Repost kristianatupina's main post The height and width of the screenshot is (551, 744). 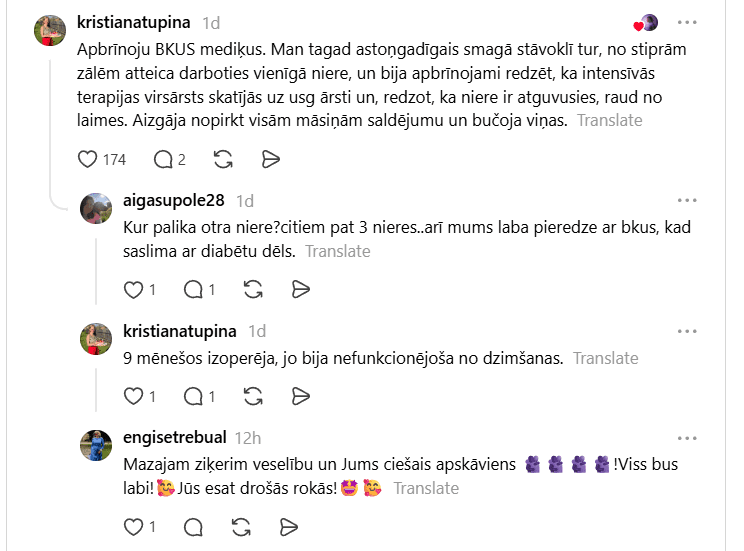pyautogui.click(x=223, y=159)
